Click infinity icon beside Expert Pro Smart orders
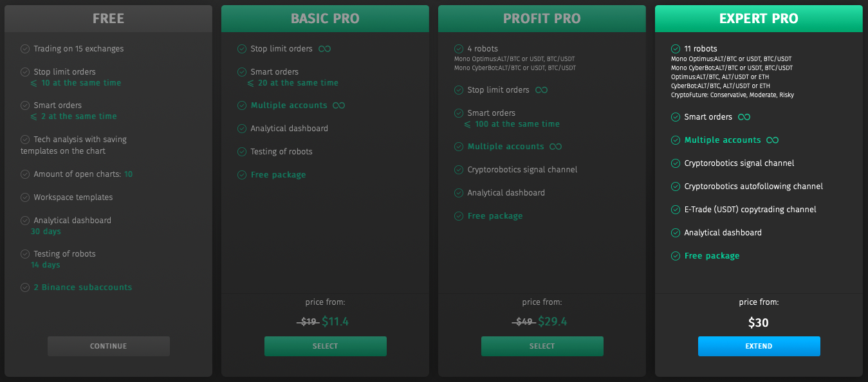868x382 pixels. coord(744,117)
